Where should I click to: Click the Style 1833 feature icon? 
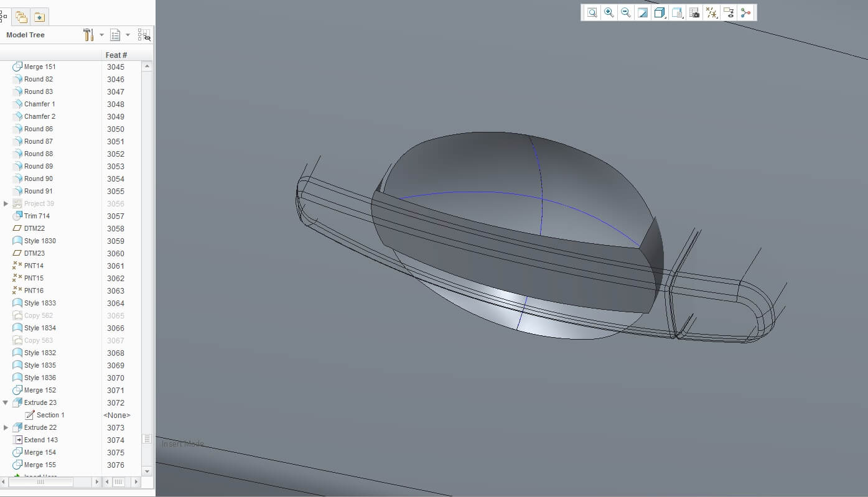[x=17, y=303]
